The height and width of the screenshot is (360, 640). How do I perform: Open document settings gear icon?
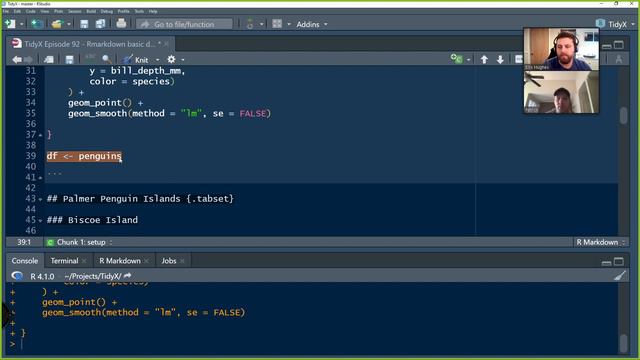point(171,60)
